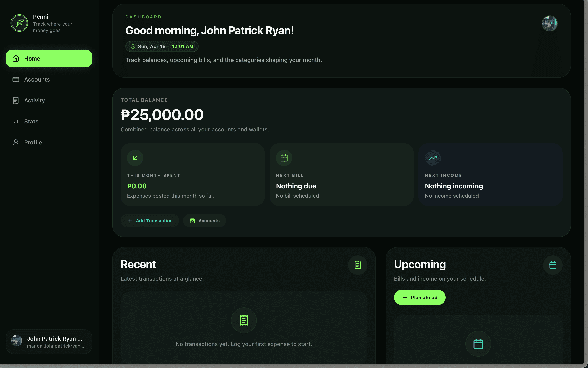Image resolution: width=588 pixels, height=368 pixels.
Task: Click the Accounts button under Total Balance
Action: pyautogui.click(x=204, y=221)
